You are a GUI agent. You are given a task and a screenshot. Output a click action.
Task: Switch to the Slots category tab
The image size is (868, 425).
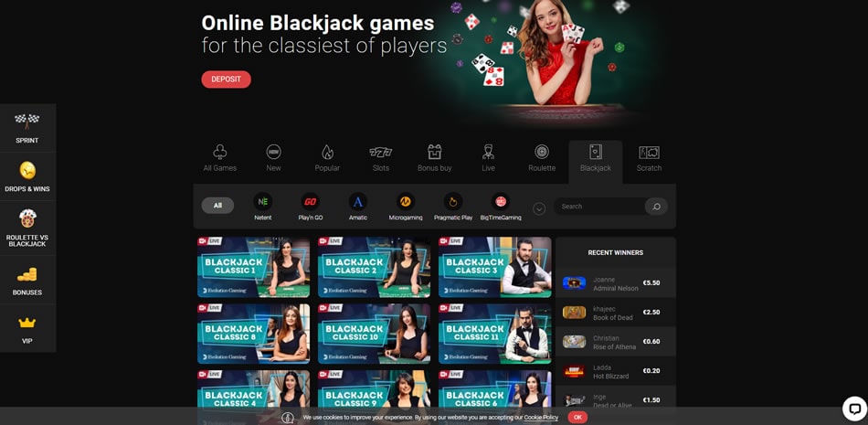tap(381, 158)
